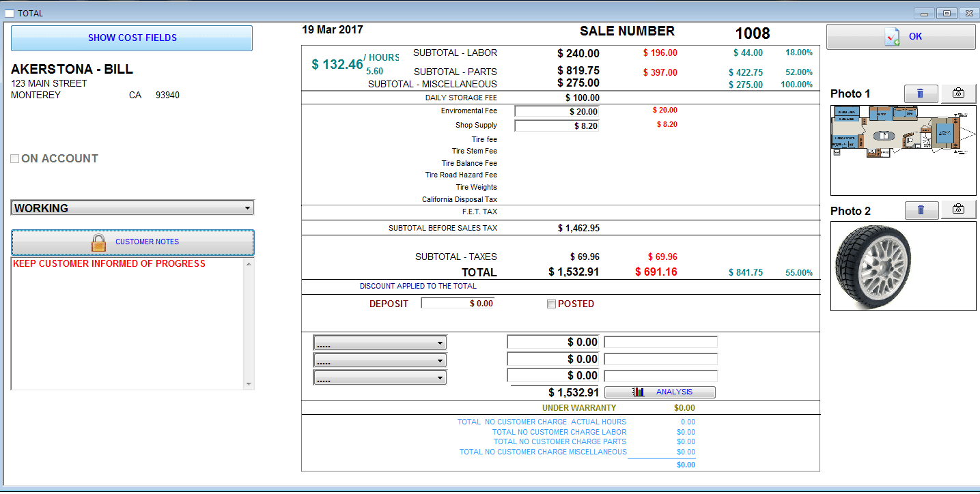Click the SHOW COST FIELDS button
The width and height of the screenshot is (980, 494).
pos(131,38)
